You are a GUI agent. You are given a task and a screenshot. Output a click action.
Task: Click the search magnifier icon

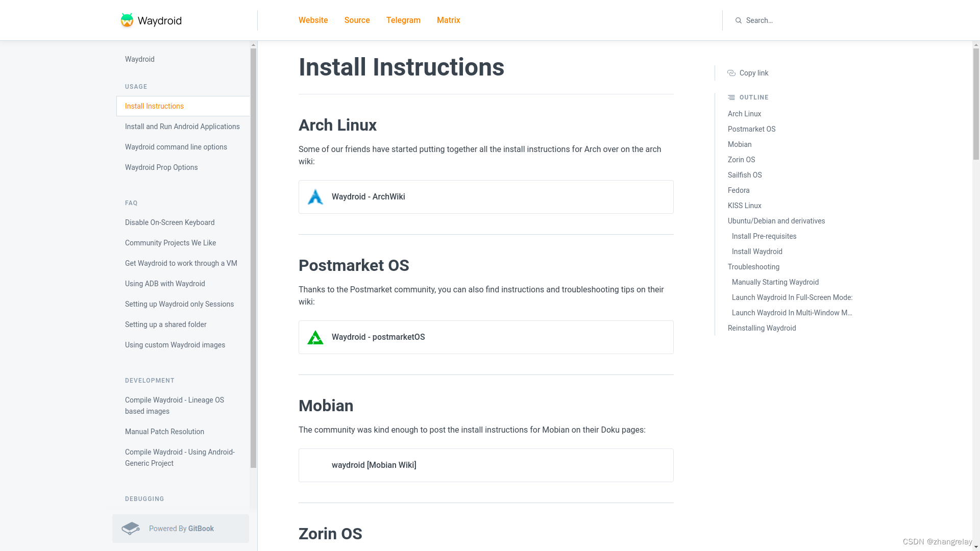click(738, 20)
